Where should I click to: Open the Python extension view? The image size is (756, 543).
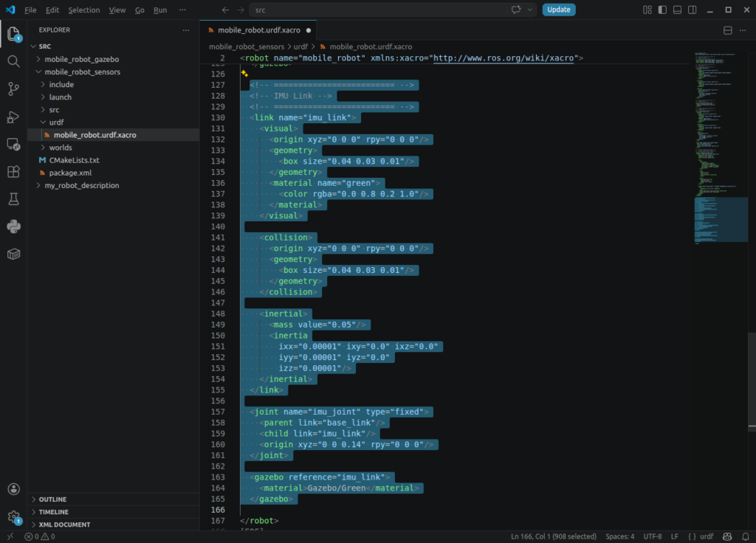point(13,226)
